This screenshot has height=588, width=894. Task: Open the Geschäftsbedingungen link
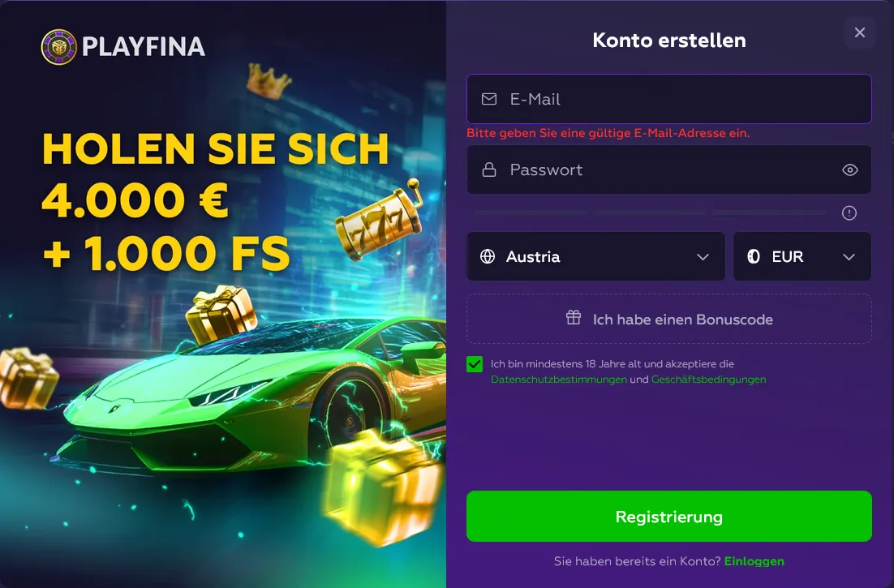click(x=709, y=380)
